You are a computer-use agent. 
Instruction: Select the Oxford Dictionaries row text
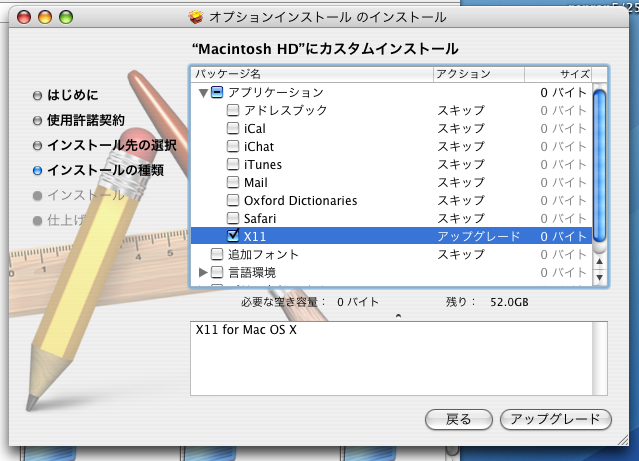tap(301, 201)
